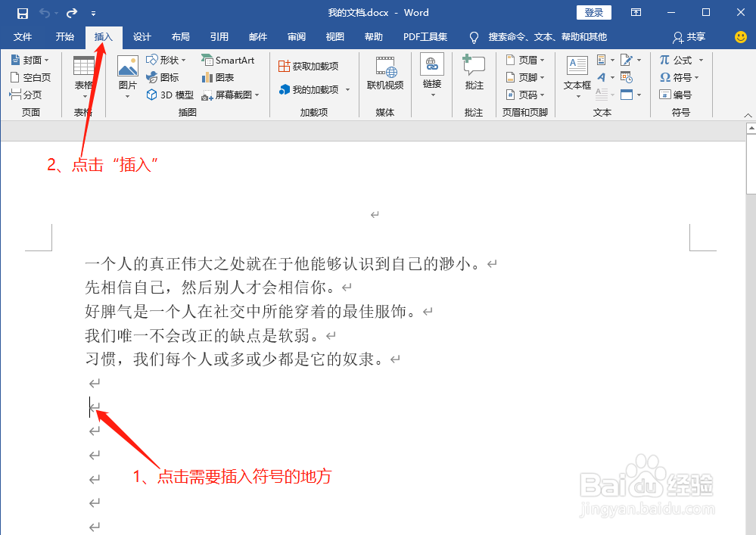The width and height of the screenshot is (756, 535).
Task: Click line 好脾气是一个人在社交中所能穿着的最佳服饰。
Action: coord(250,312)
